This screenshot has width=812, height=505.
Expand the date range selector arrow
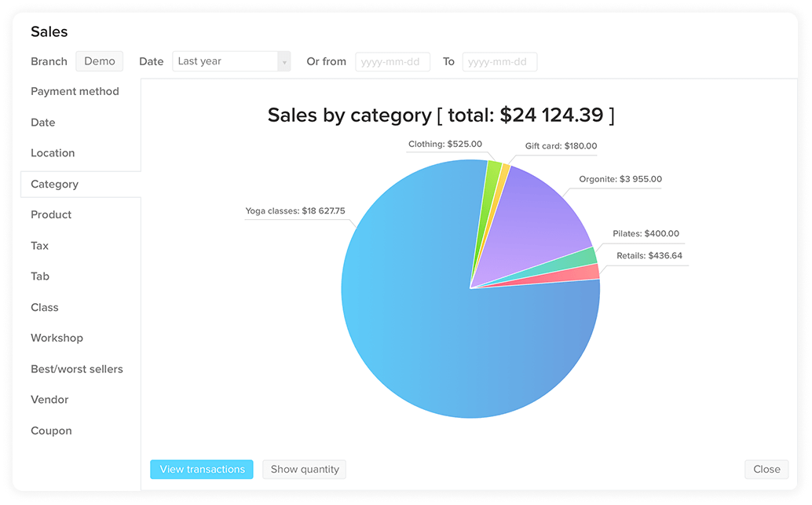tap(283, 61)
